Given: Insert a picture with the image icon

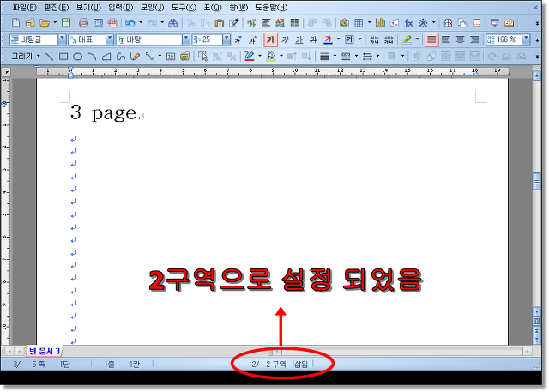Looking at the screenshot, I should click(344, 23).
